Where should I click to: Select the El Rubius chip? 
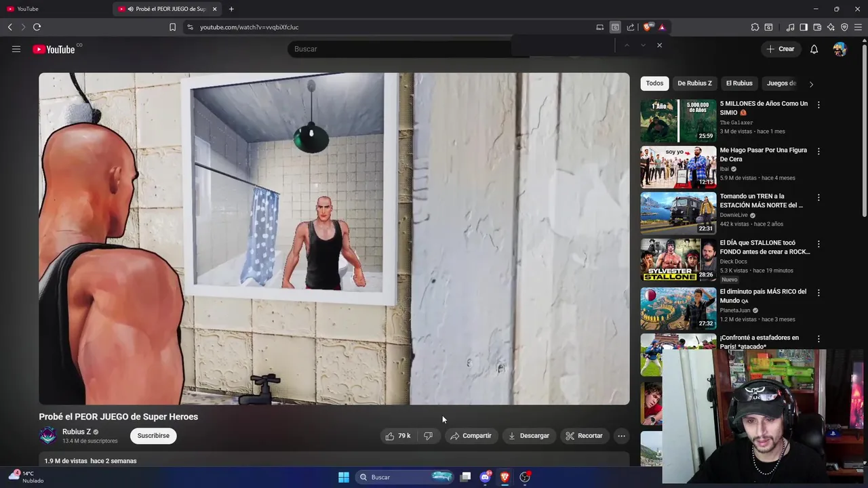(x=739, y=83)
